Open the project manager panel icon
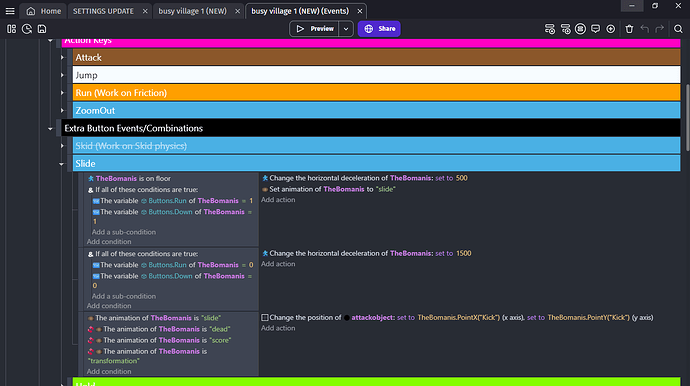This screenshot has width=690, height=386. point(11,29)
